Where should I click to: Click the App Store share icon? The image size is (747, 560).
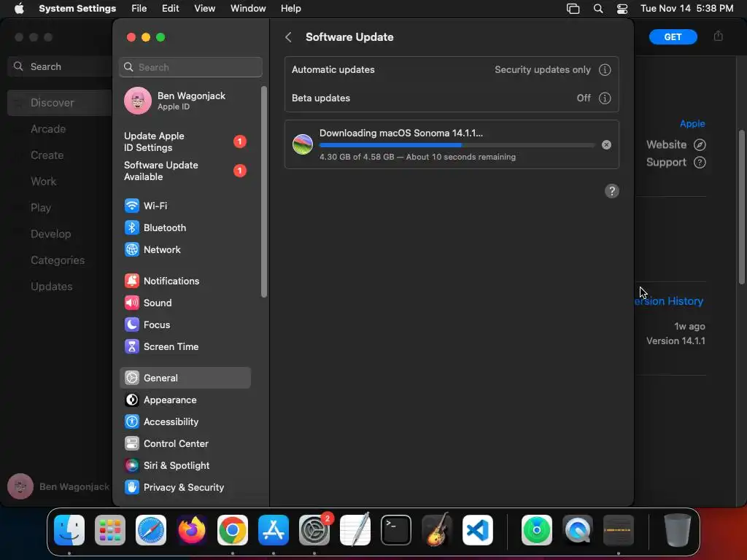click(x=719, y=36)
